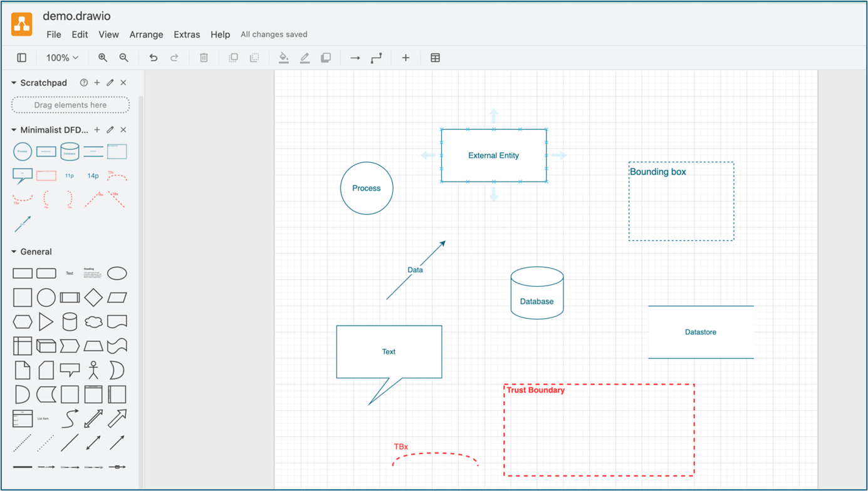
Task: Open the Insert plus menu in toolbar
Action: pyautogui.click(x=405, y=58)
